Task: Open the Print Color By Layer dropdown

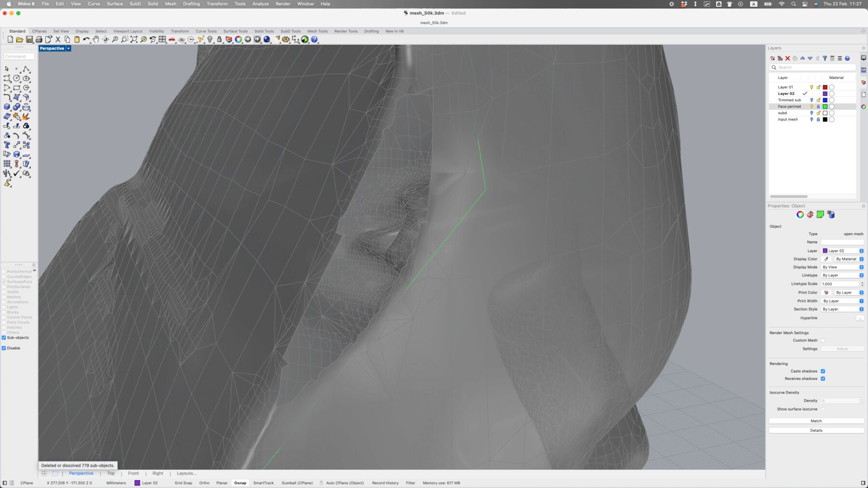Action: [x=849, y=292]
